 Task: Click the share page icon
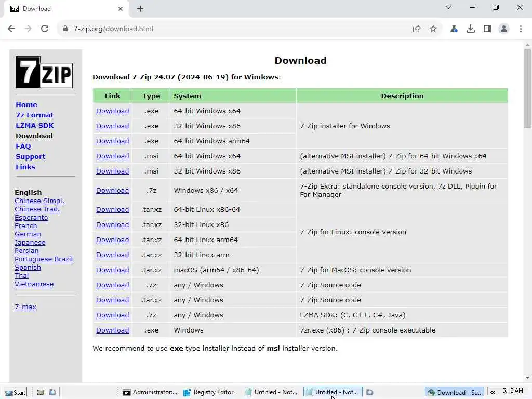click(417, 29)
